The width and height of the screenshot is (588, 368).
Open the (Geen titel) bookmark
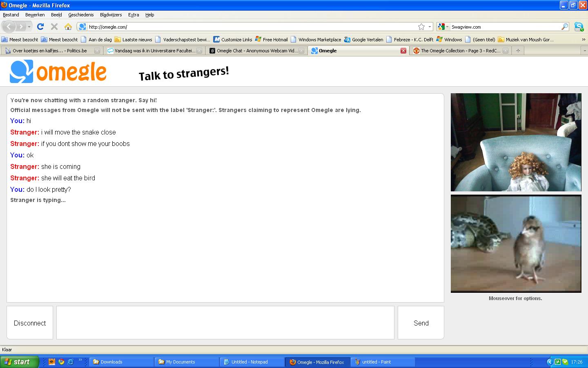pos(480,40)
